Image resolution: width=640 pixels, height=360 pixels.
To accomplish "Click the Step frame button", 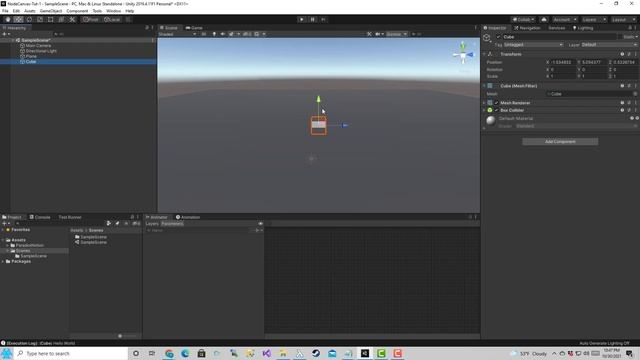I will 324,19.
